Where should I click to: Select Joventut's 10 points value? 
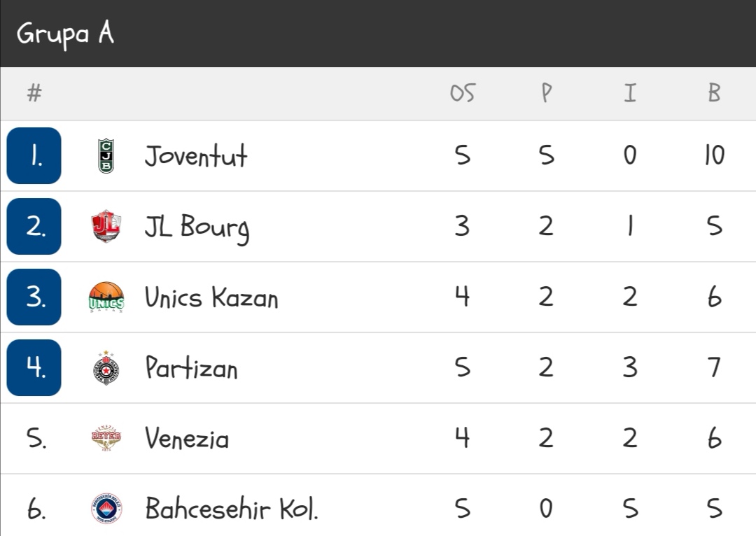coord(714,155)
